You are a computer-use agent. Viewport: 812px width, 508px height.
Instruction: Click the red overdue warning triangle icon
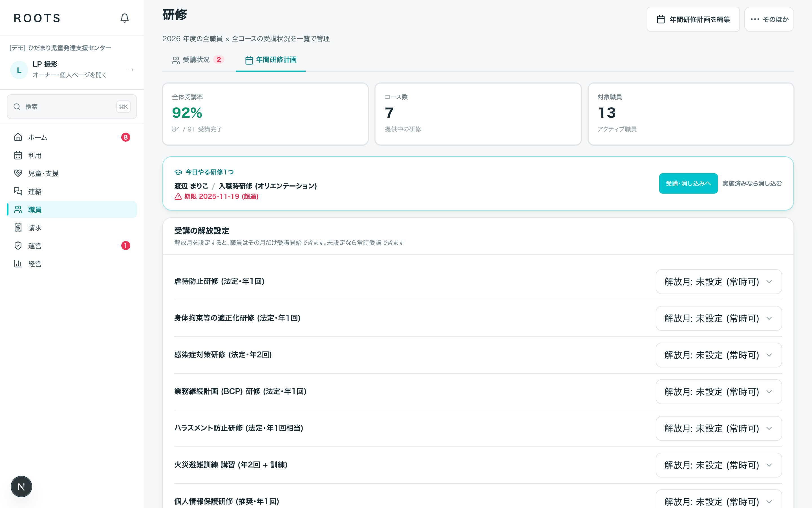[178, 196]
